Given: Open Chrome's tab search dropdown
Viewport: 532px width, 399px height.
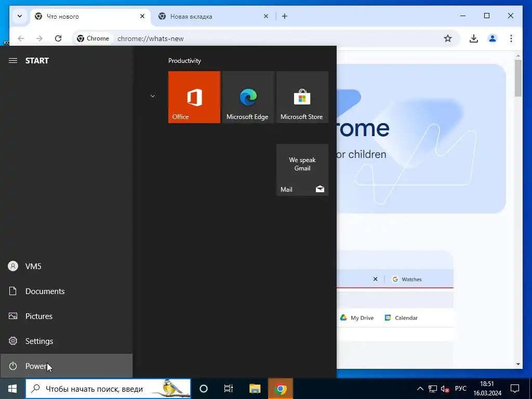Looking at the screenshot, I should coord(20,16).
